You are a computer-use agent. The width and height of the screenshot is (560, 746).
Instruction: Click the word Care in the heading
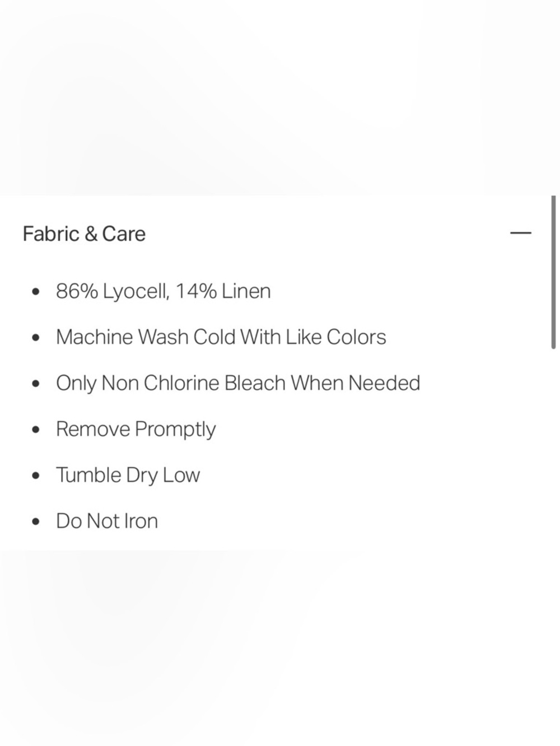[124, 234]
